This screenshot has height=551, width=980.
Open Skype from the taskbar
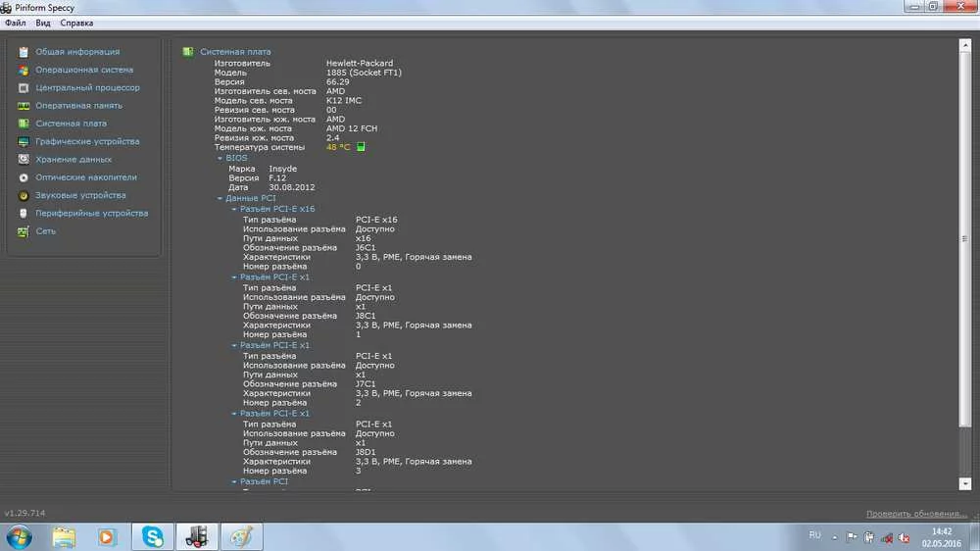(153, 537)
